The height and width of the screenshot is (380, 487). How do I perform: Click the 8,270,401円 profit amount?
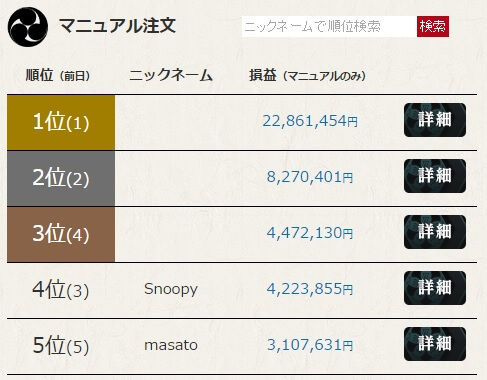310,177
